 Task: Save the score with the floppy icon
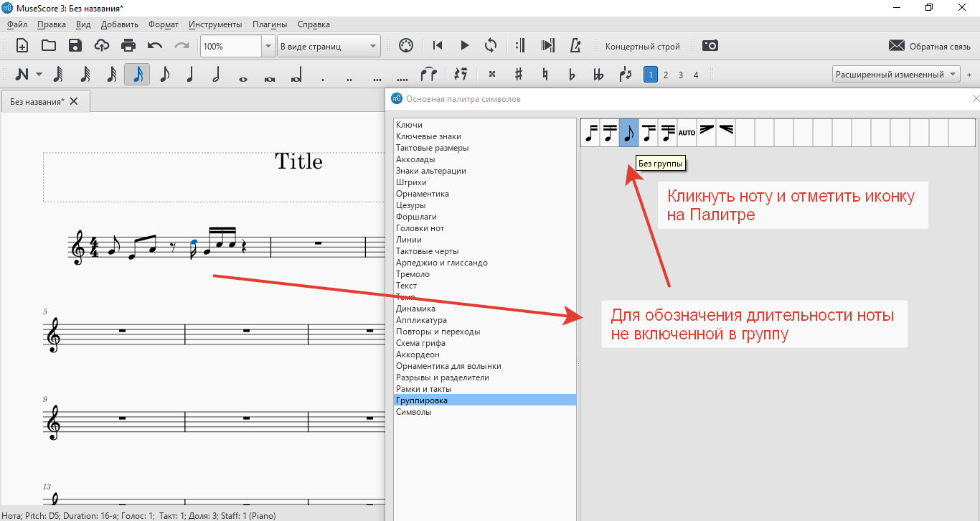75,46
